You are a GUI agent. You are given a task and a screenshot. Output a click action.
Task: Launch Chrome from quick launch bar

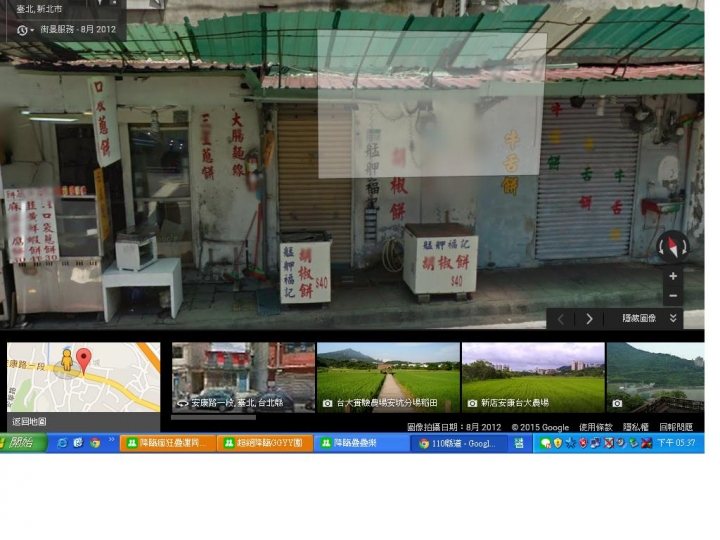(x=95, y=443)
